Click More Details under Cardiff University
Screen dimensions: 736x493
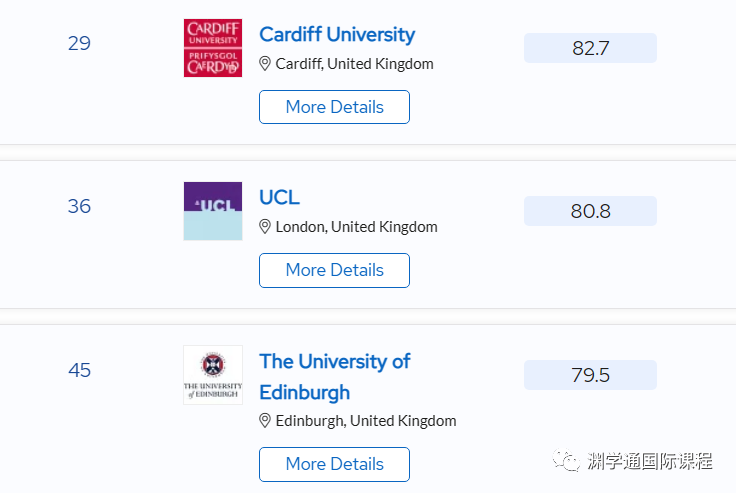click(334, 107)
